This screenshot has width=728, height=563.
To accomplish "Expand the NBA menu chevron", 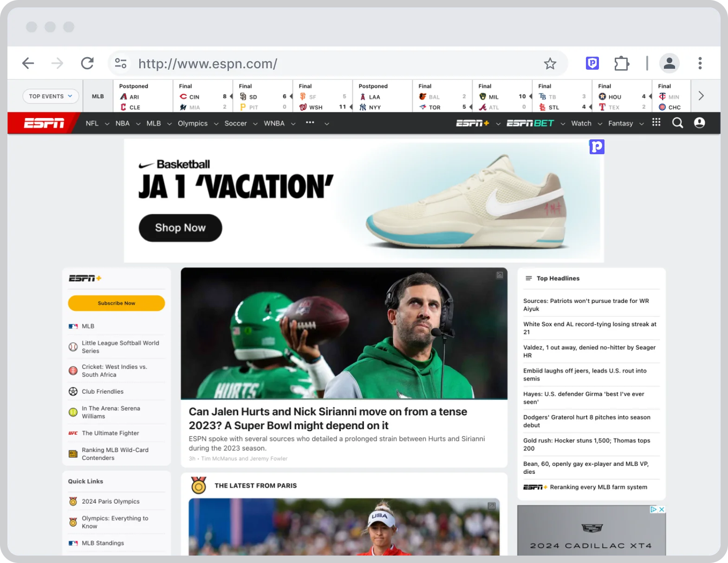I will coord(138,124).
